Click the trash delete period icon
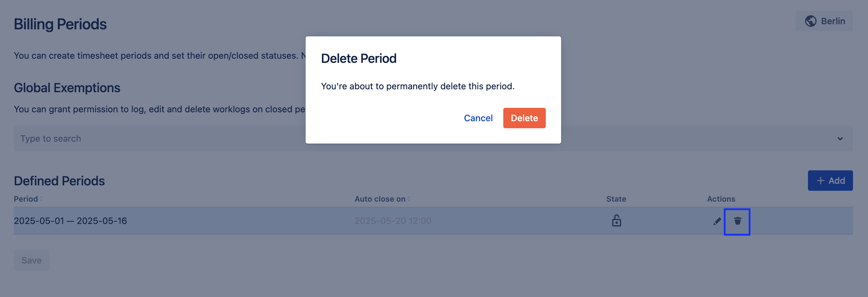The image size is (868, 297). (737, 221)
